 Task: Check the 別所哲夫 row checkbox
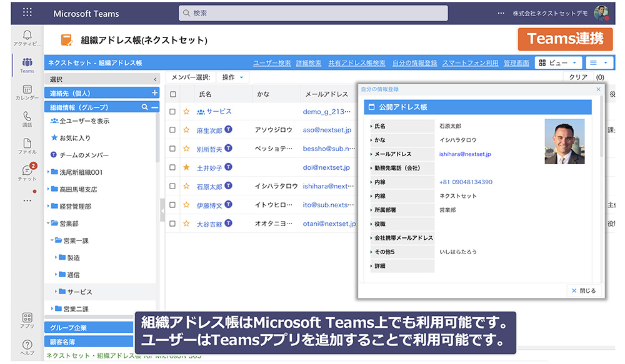click(172, 149)
